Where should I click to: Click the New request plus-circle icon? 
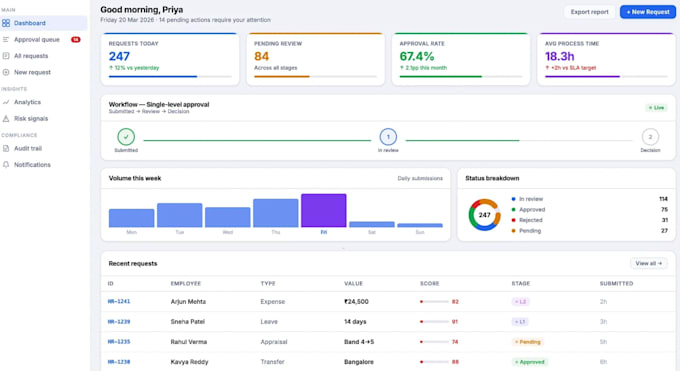pyautogui.click(x=6, y=72)
